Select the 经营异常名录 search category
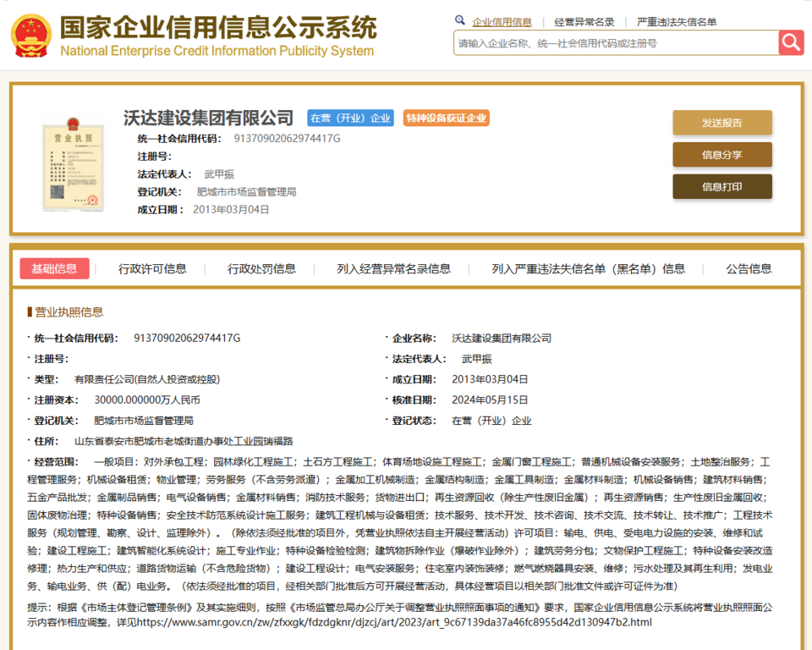The height and width of the screenshot is (650, 812). pyautogui.click(x=584, y=22)
